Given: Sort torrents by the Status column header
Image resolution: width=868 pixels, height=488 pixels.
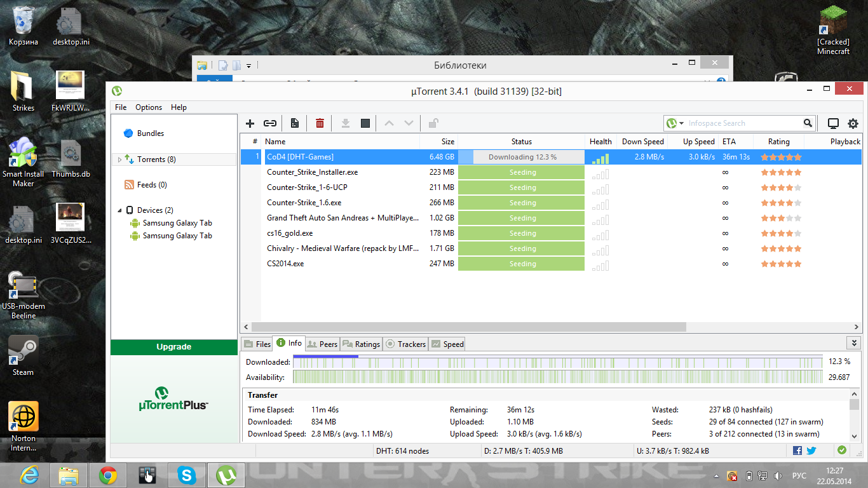Looking at the screenshot, I should (522, 142).
